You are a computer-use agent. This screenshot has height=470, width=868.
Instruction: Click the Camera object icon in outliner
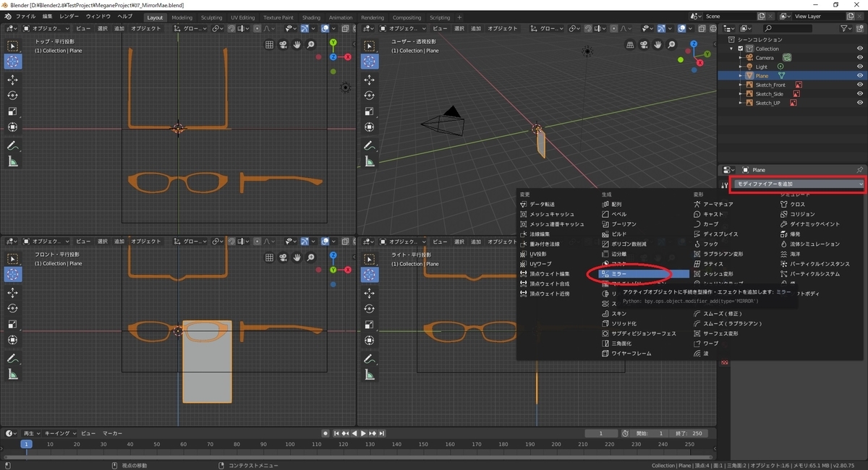coord(749,58)
